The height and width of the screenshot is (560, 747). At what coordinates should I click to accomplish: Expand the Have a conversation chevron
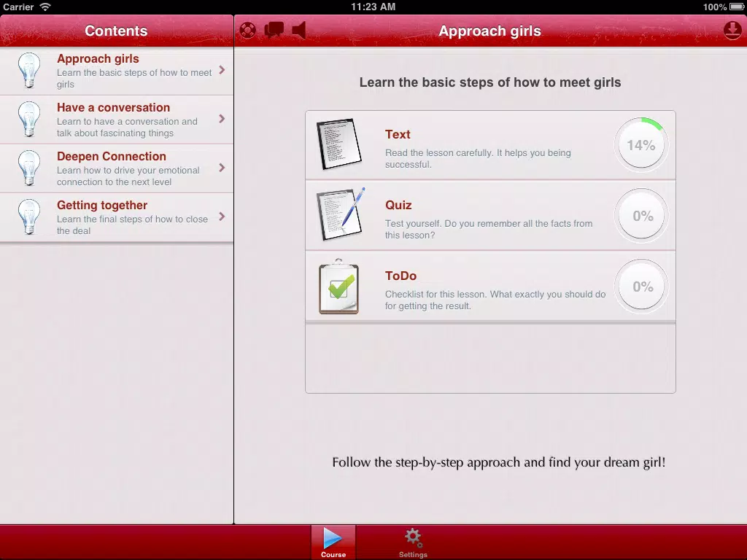point(222,119)
